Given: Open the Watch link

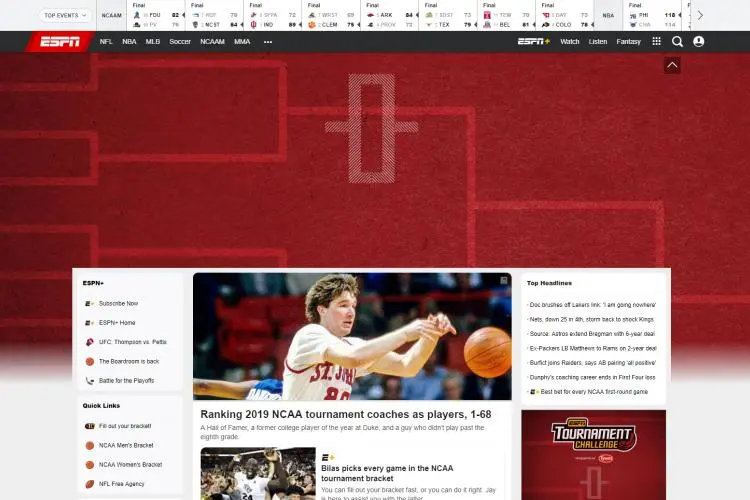Looking at the screenshot, I should 570,42.
